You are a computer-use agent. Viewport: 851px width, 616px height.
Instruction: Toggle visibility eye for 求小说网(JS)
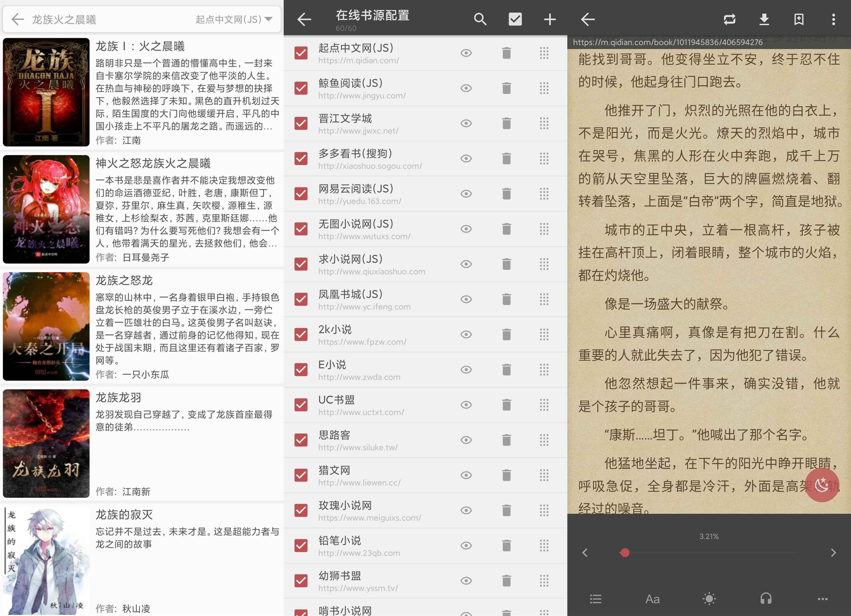[x=466, y=264]
